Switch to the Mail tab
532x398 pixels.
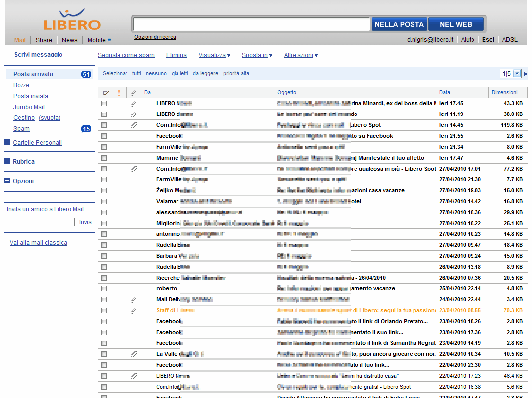click(x=20, y=40)
